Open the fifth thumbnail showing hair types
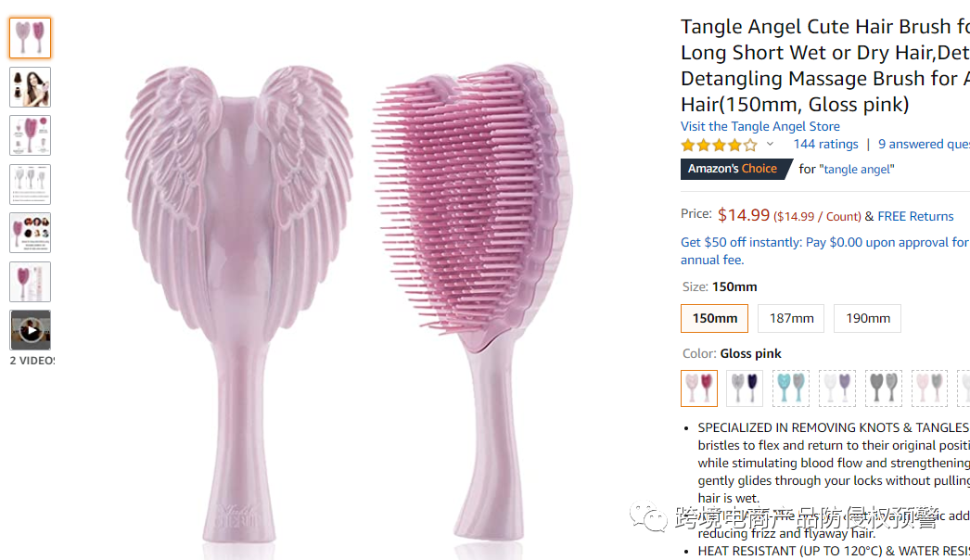Viewport: 970px width, 560px height. (30, 233)
